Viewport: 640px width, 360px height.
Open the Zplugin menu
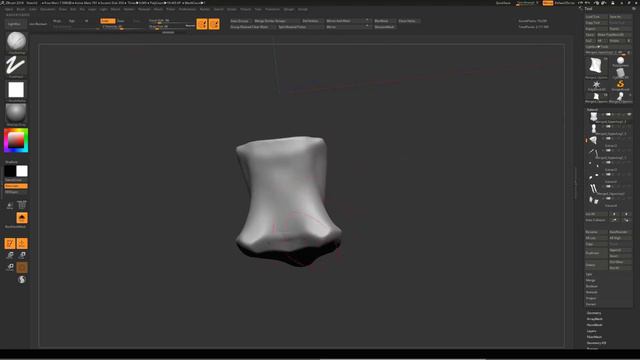point(289,9)
